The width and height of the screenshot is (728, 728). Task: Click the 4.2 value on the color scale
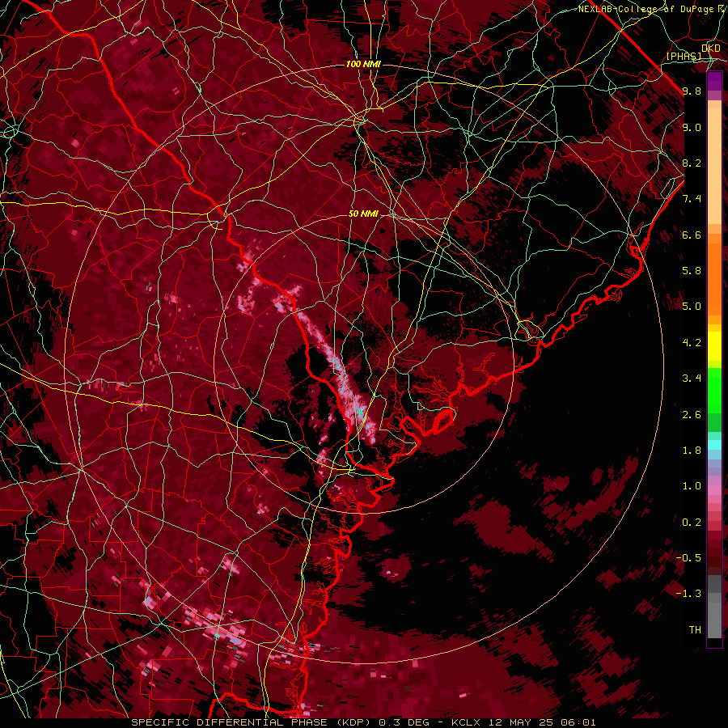(x=692, y=343)
